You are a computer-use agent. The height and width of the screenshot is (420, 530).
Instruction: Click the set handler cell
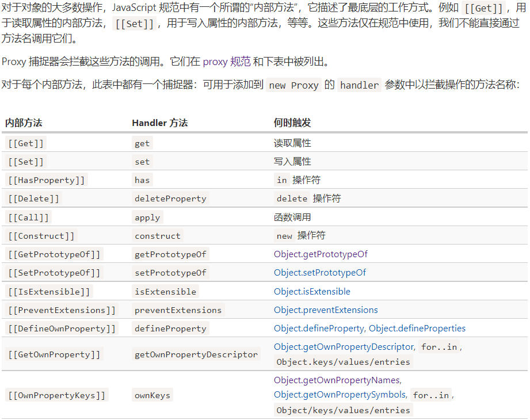tap(142, 162)
